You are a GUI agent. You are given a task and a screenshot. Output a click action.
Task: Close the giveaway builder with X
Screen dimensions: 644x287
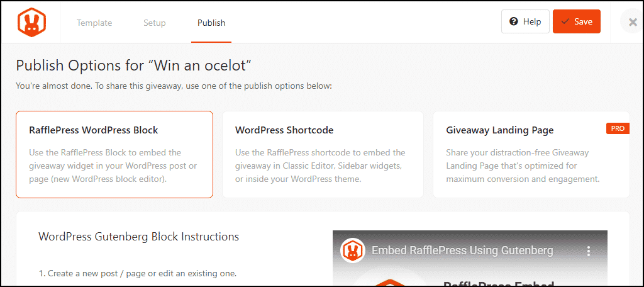point(633,22)
